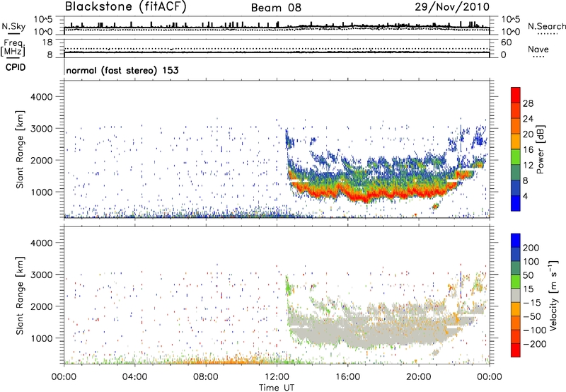Click the value 60 on right Nave axis
This screenshot has height=392, width=566.
[506, 42]
